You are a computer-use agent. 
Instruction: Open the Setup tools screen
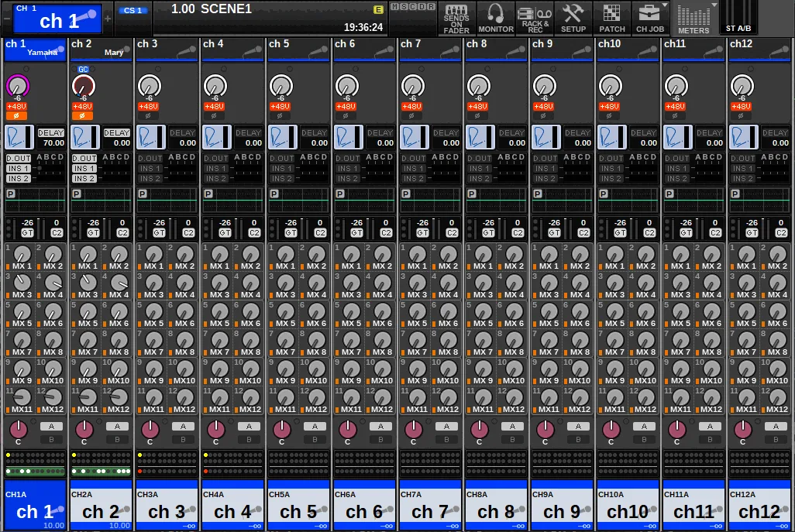573,19
